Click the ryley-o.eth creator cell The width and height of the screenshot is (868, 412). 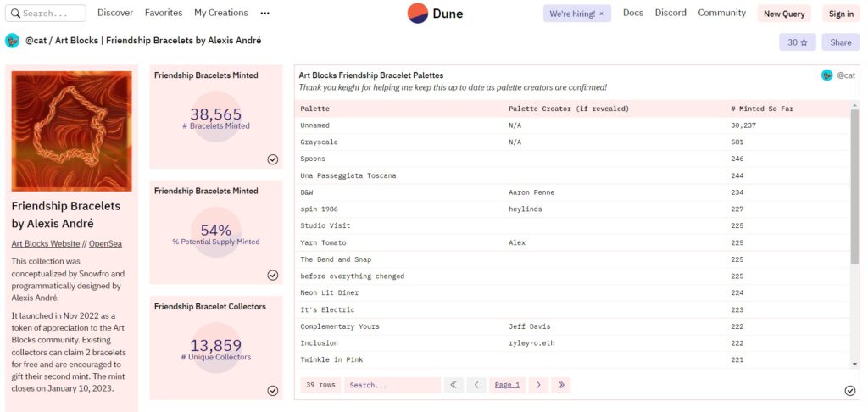pyautogui.click(x=531, y=342)
